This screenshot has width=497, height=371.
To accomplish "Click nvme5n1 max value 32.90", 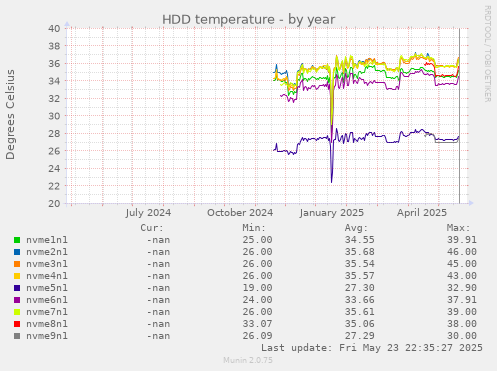I will pos(462,288).
